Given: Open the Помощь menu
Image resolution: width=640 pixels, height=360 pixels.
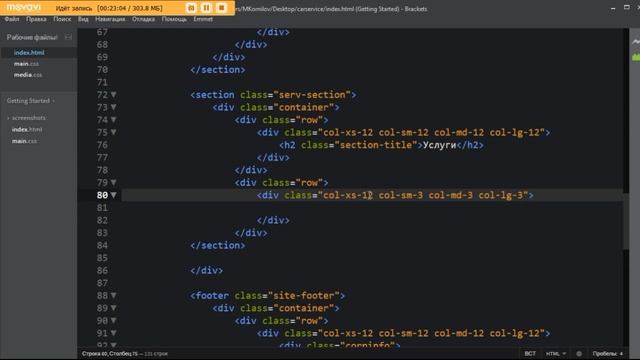Looking at the screenshot, I should 174,19.
